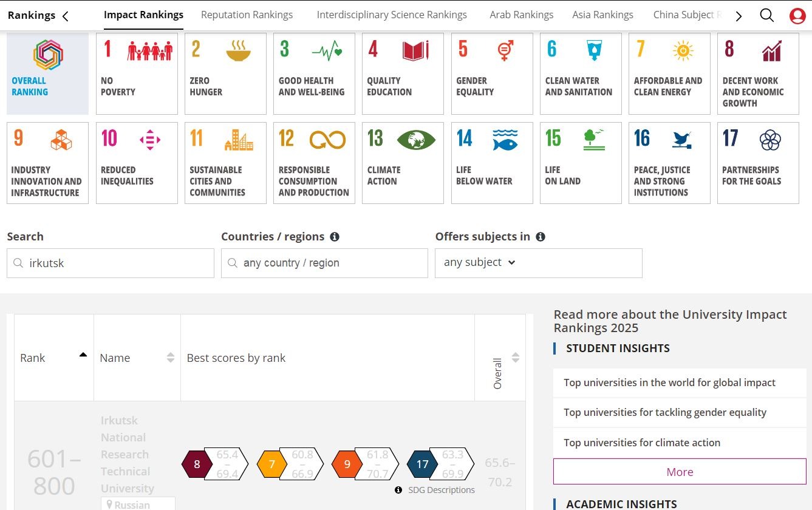The image size is (812, 510).
Task: Open Top universities for climate action link
Action: coord(642,443)
